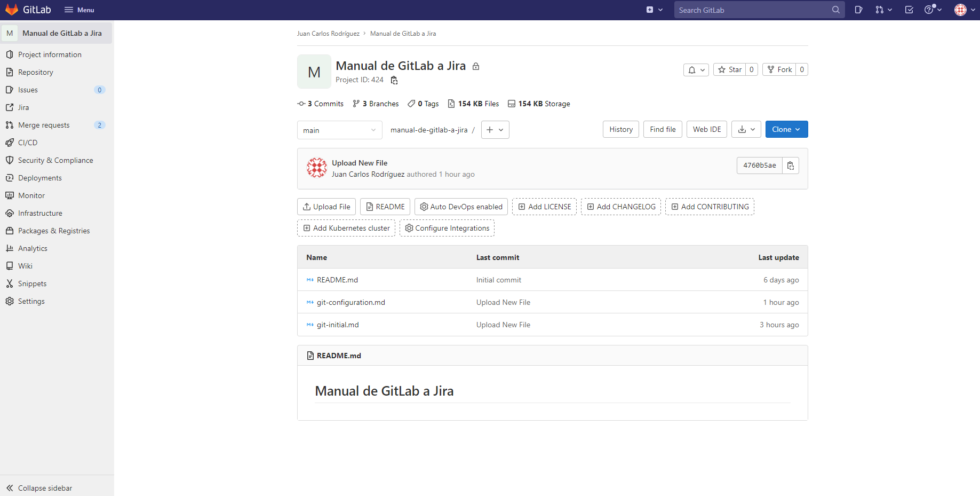This screenshot has width=980, height=496.
Task: Open Security & Compliance in sidebar
Action: coord(55,160)
